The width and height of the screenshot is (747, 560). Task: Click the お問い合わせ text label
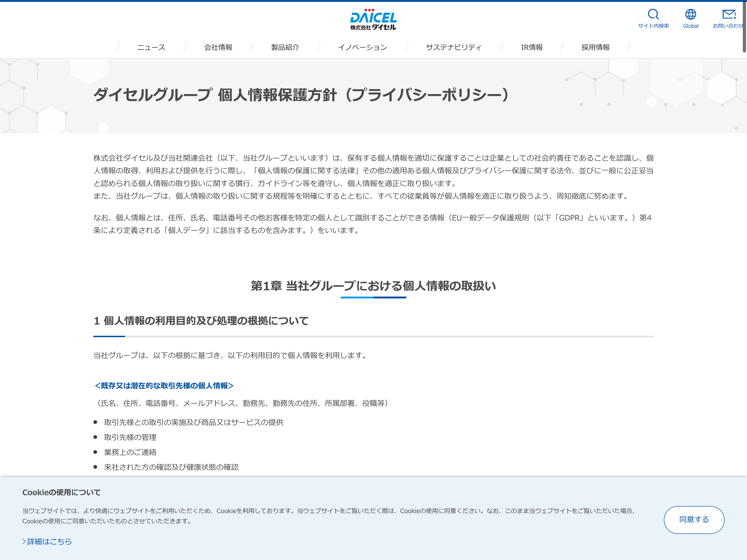coord(728,26)
